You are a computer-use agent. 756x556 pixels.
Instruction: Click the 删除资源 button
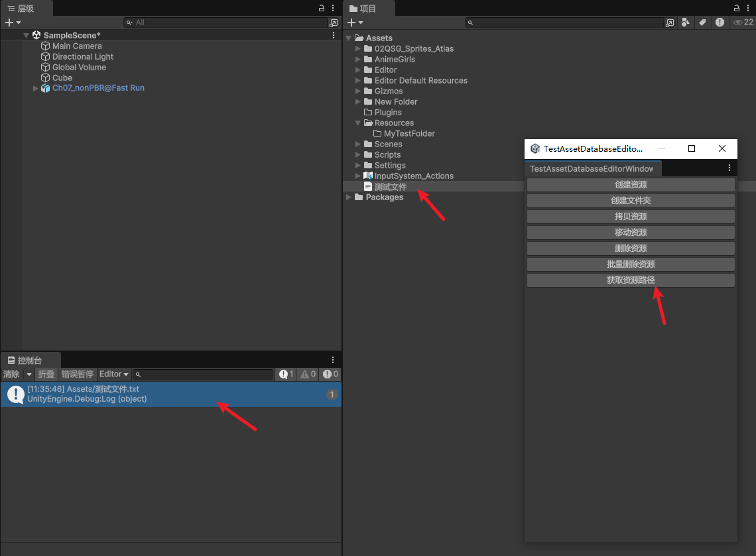pos(631,248)
